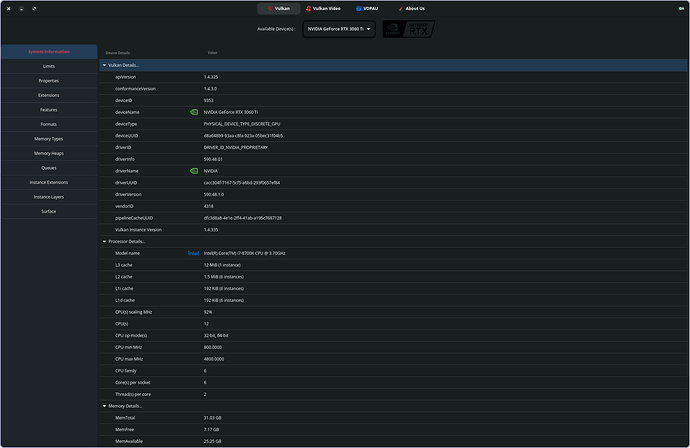Select MemFree value 7.17 GB
Image resolution: width=690 pixels, height=448 pixels.
211,430
